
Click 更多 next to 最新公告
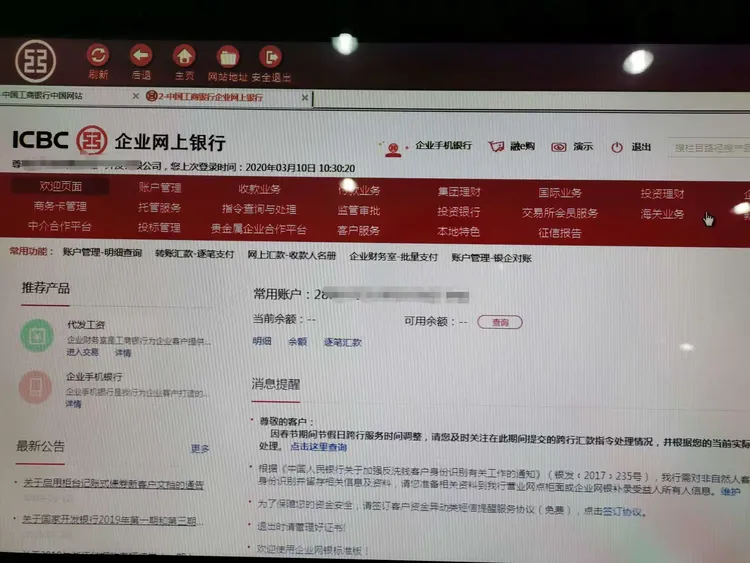[x=200, y=449]
